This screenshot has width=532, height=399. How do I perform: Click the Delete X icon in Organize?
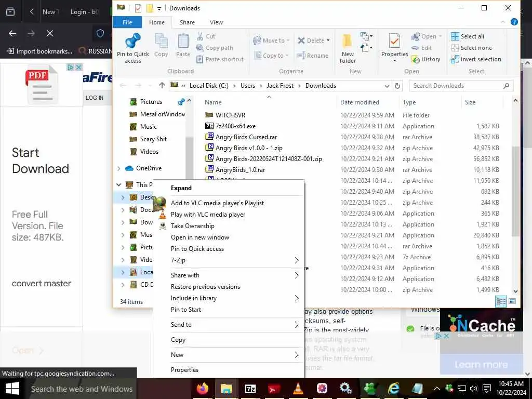coord(301,41)
